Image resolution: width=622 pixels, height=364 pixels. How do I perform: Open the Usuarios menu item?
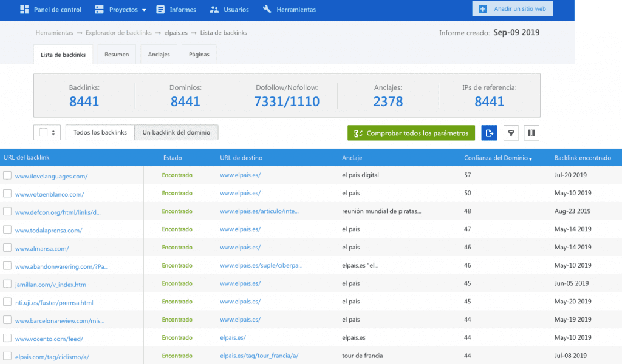click(229, 10)
